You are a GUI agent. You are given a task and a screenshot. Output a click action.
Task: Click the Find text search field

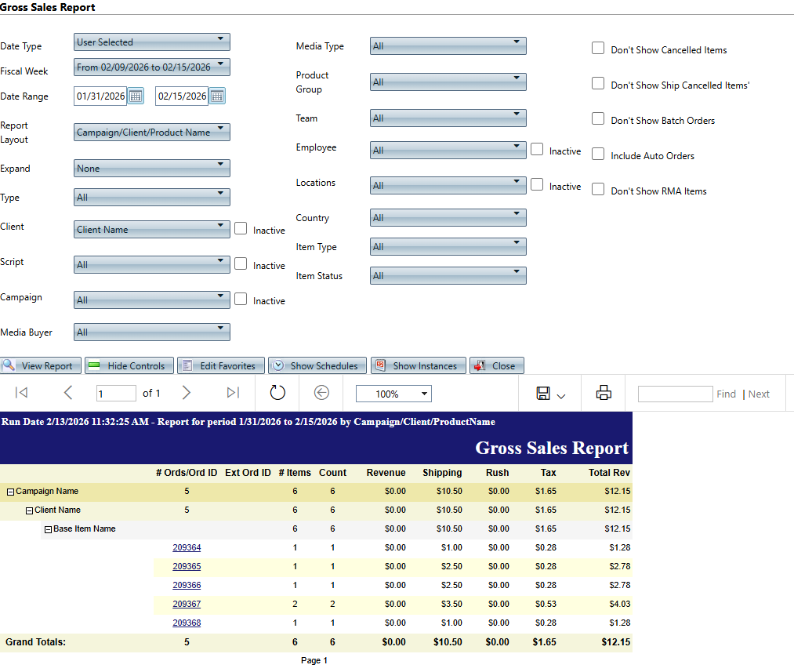tap(675, 394)
